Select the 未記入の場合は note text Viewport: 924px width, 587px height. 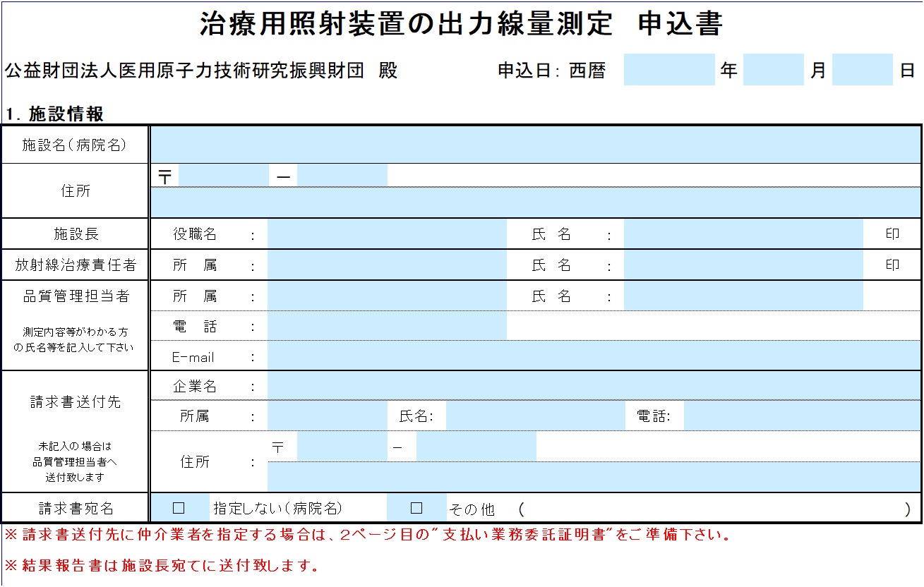[x=76, y=447]
